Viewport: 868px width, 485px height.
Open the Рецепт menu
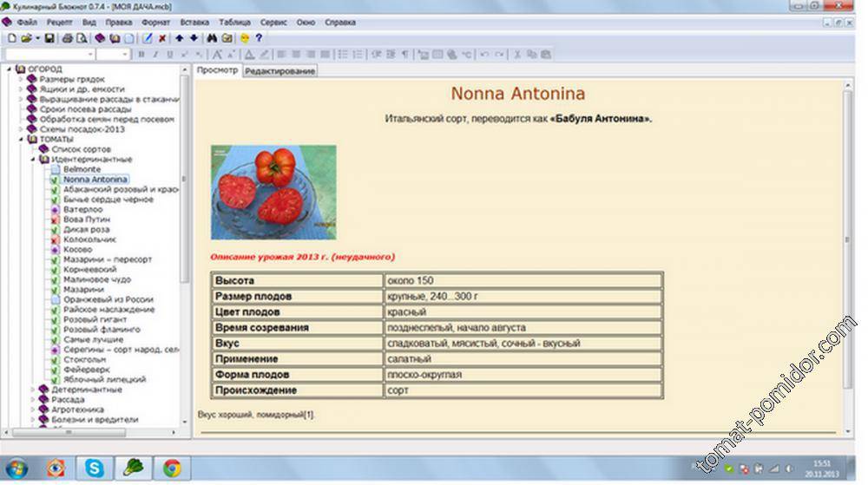click(x=61, y=22)
